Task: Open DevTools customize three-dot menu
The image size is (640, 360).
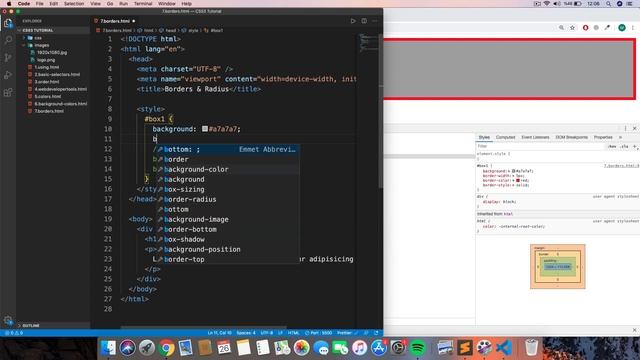Action: click(625, 128)
